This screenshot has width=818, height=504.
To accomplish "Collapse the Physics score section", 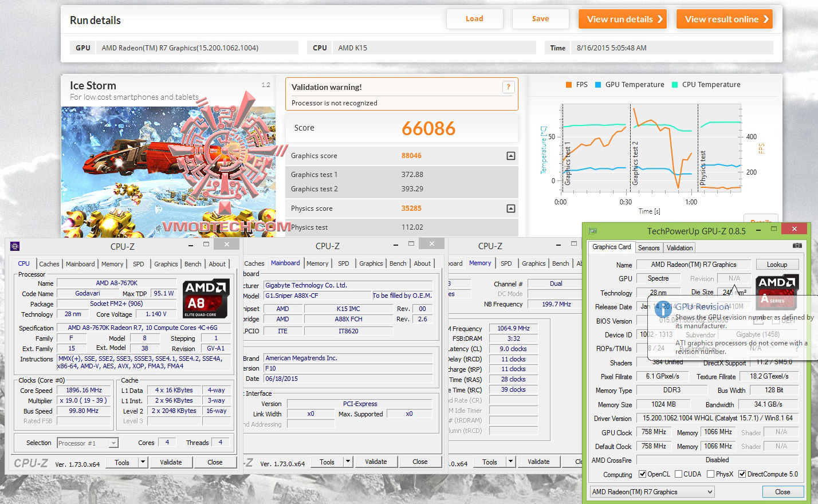I will pyautogui.click(x=511, y=208).
